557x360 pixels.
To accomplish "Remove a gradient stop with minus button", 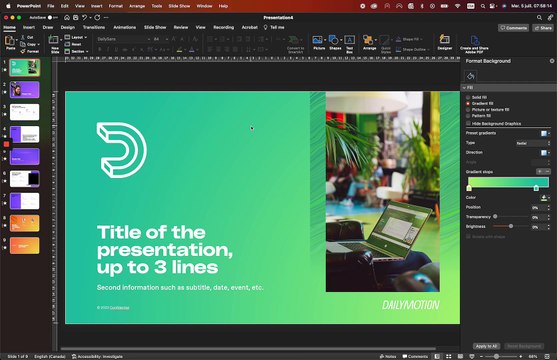I will click(547, 172).
